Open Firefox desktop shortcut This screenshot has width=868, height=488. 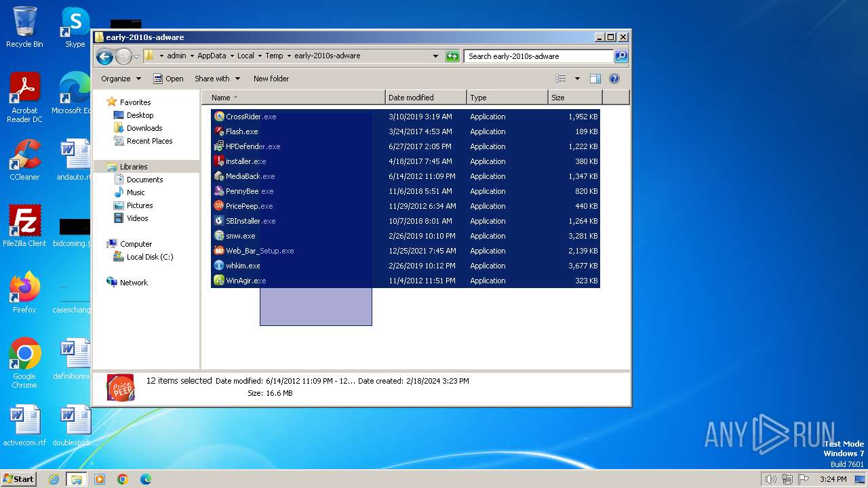click(x=24, y=293)
